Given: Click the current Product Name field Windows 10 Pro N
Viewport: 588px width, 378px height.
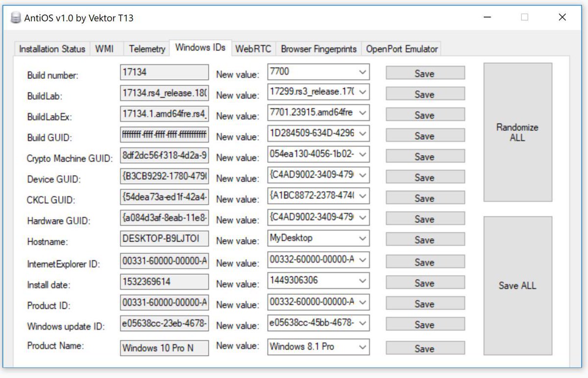Looking at the screenshot, I should click(x=164, y=348).
